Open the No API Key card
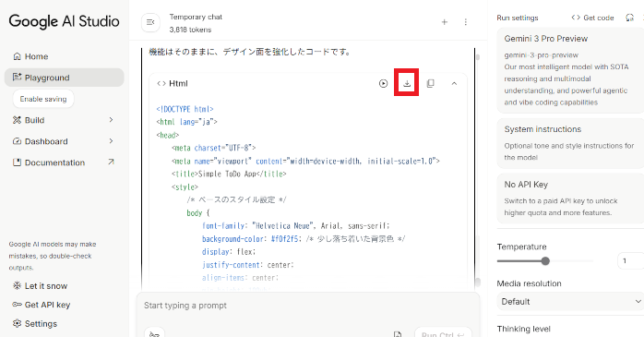This screenshot has height=337, width=644. [x=570, y=199]
